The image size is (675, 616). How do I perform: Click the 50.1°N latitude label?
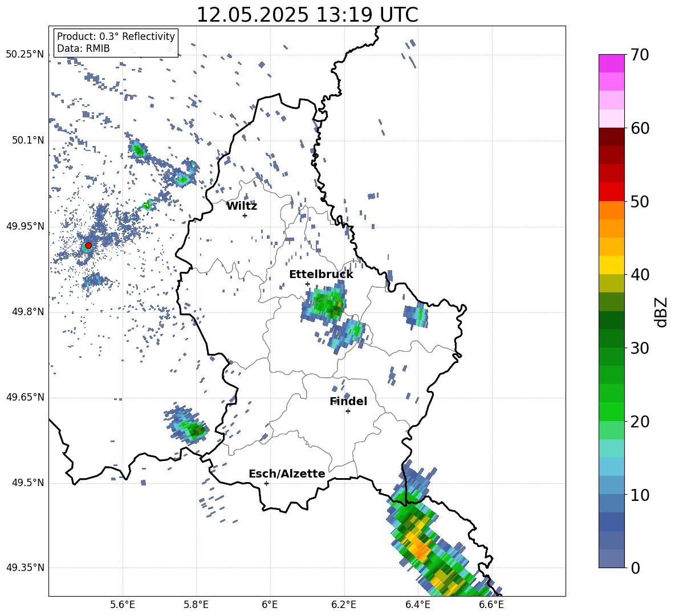click(27, 140)
